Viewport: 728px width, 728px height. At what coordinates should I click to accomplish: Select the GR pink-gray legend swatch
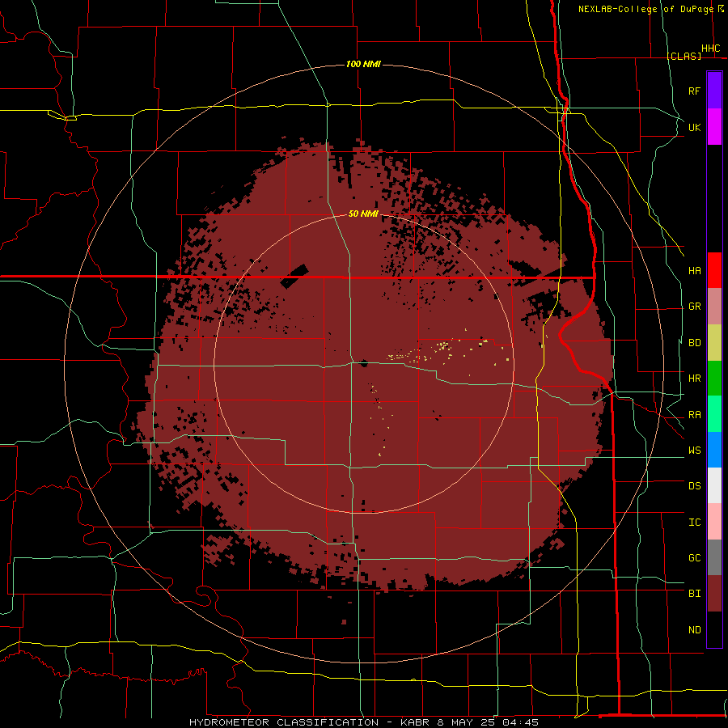(x=714, y=307)
